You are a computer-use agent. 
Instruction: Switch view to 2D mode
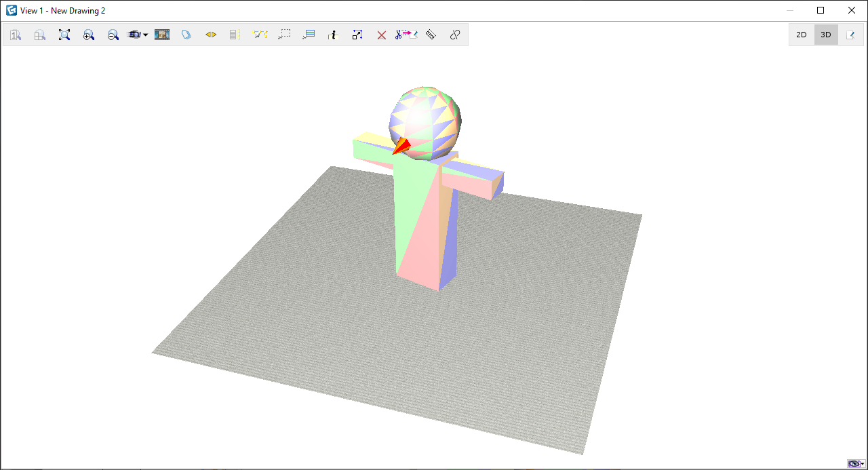[802, 35]
